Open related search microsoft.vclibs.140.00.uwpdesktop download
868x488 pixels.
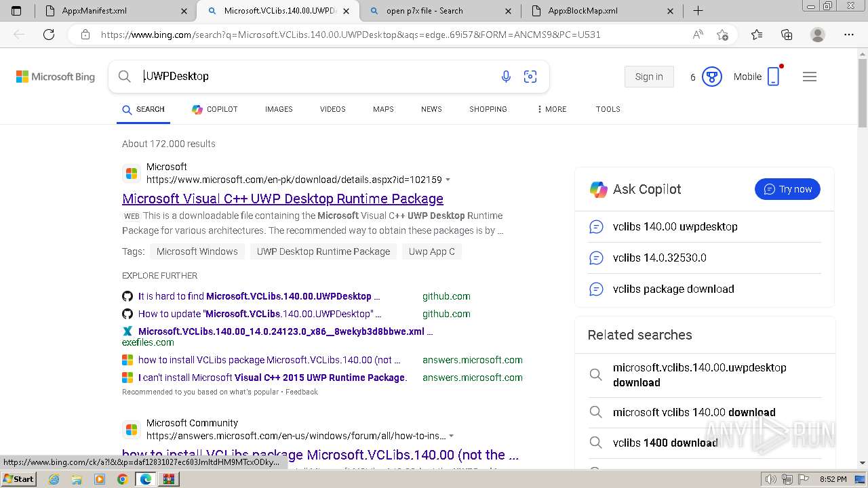tap(705, 375)
